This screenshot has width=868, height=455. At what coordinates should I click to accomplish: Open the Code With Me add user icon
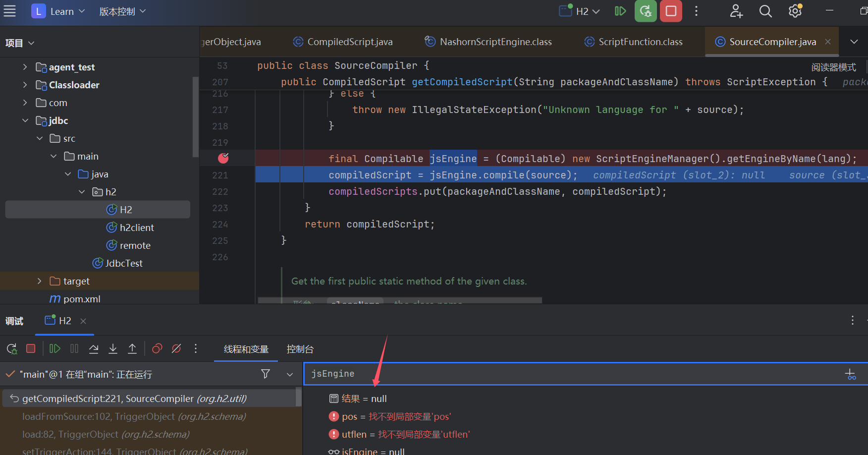(736, 11)
